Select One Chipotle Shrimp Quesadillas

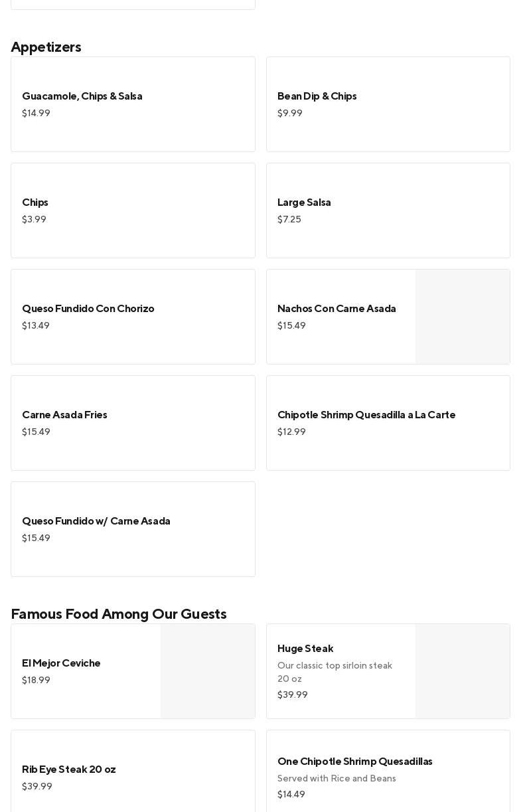pyautogui.click(x=355, y=762)
